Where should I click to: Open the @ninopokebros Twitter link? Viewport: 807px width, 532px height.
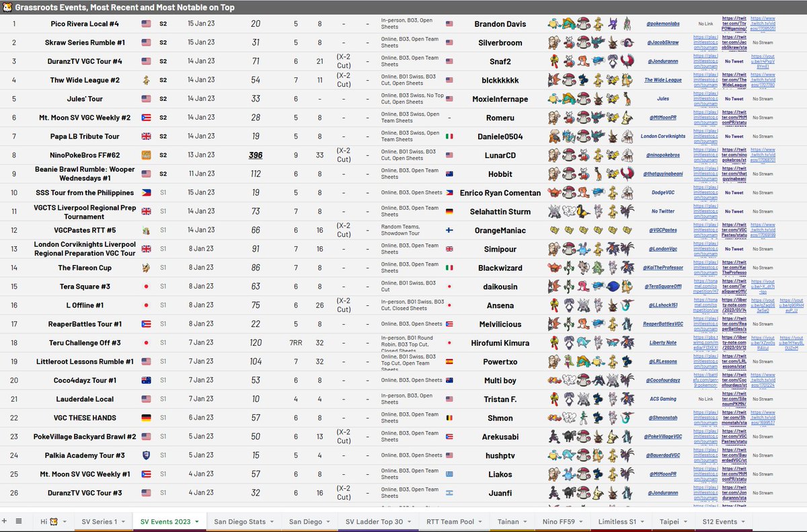click(x=663, y=155)
